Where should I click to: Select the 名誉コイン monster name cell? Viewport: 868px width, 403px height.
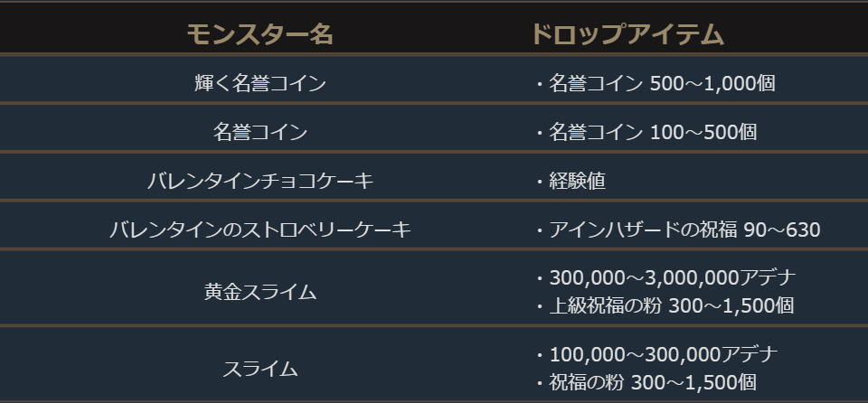(259, 132)
